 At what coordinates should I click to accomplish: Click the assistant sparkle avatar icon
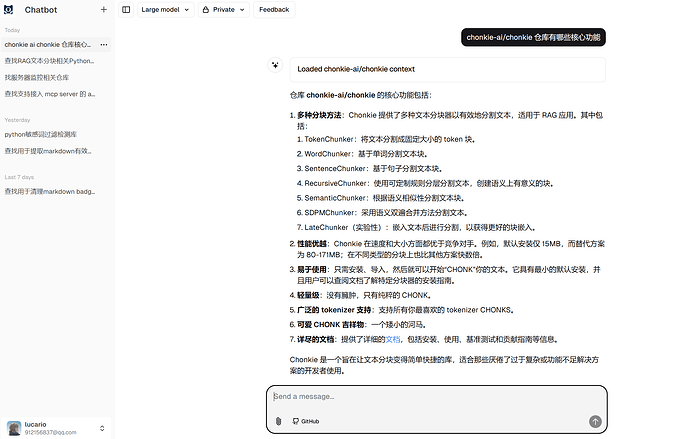point(275,65)
